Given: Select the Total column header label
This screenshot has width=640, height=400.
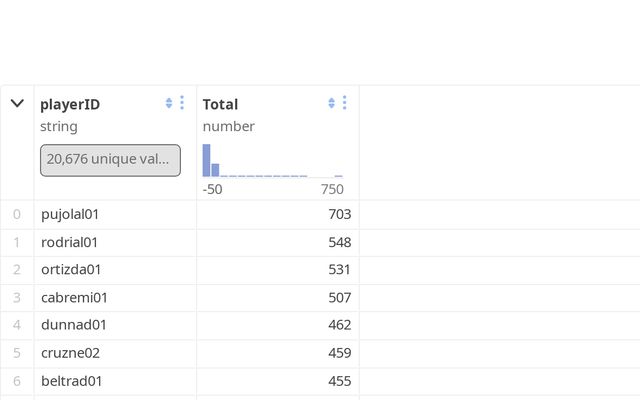Looking at the screenshot, I should point(220,104).
